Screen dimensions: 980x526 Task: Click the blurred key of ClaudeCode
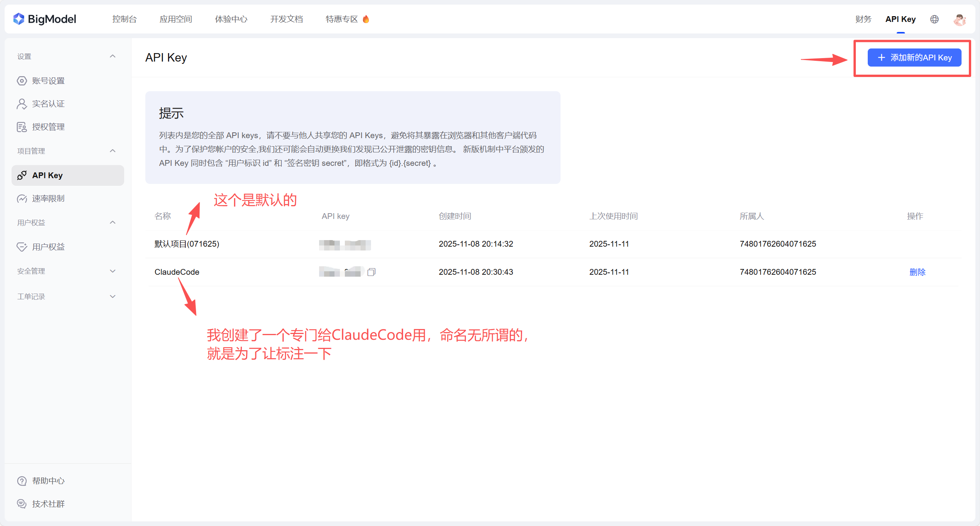341,272
